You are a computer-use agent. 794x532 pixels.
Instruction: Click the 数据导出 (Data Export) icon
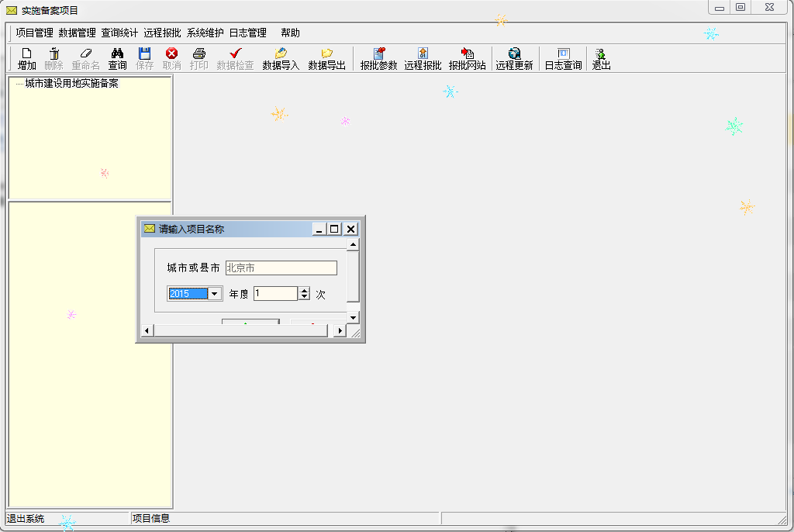point(326,57)
